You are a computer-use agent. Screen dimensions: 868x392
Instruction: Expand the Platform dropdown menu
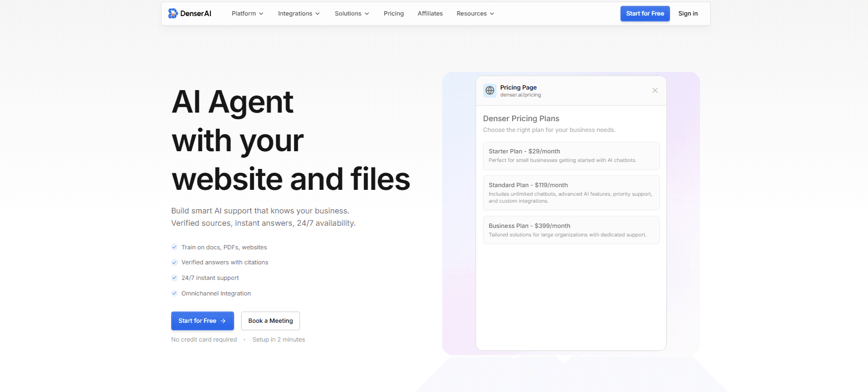pyautogui.click(x=247, y=13)
